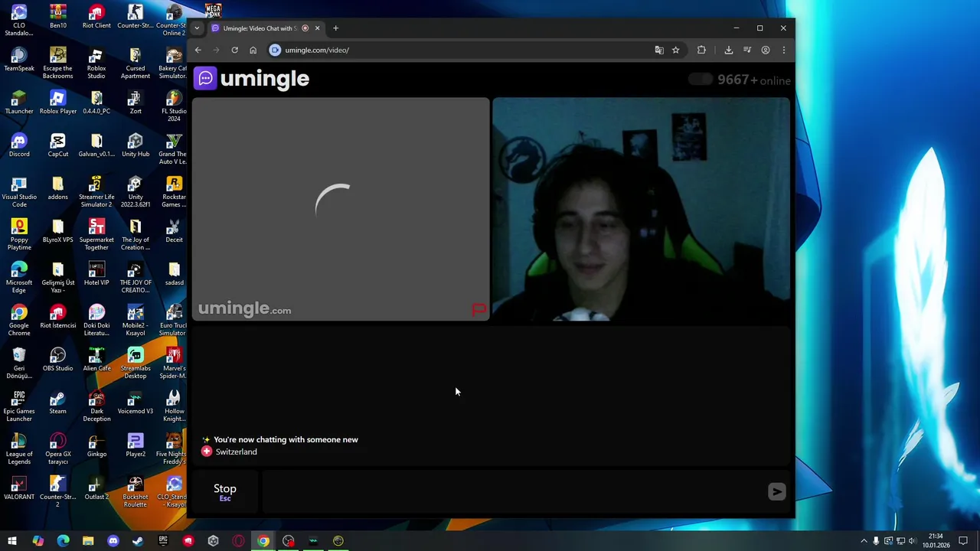Select the Buckshot Roulette desktop shortcut
980x551 pixels.
(x=136, y=491)
